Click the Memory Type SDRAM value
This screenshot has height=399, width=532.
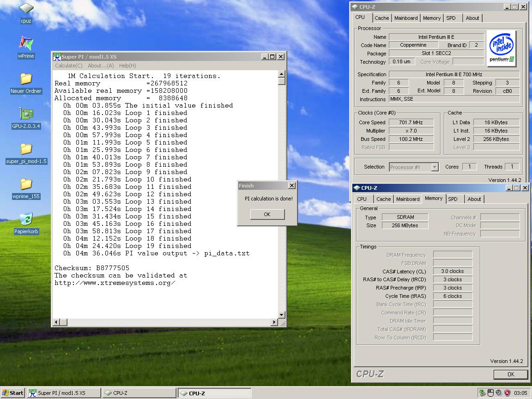click(x=405, y=217)
